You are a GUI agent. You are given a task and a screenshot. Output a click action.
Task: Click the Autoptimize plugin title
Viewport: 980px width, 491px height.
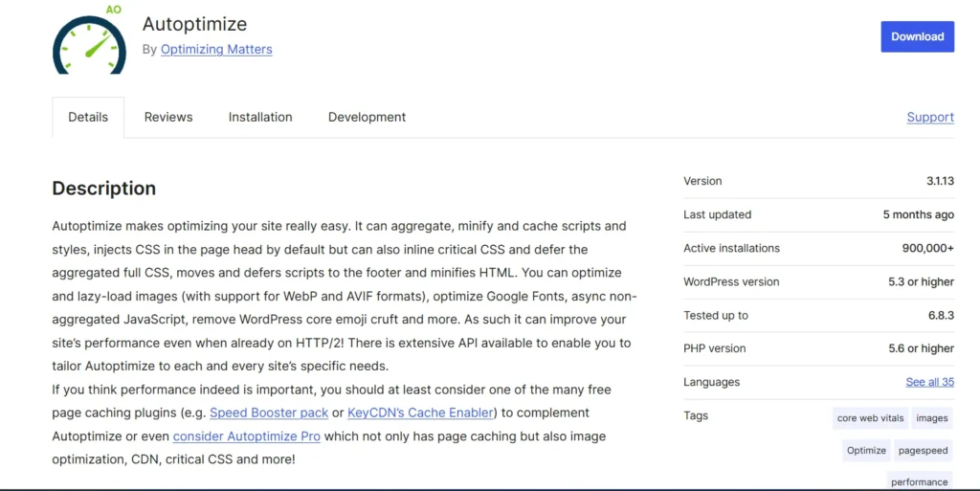[x=194, y=24]
